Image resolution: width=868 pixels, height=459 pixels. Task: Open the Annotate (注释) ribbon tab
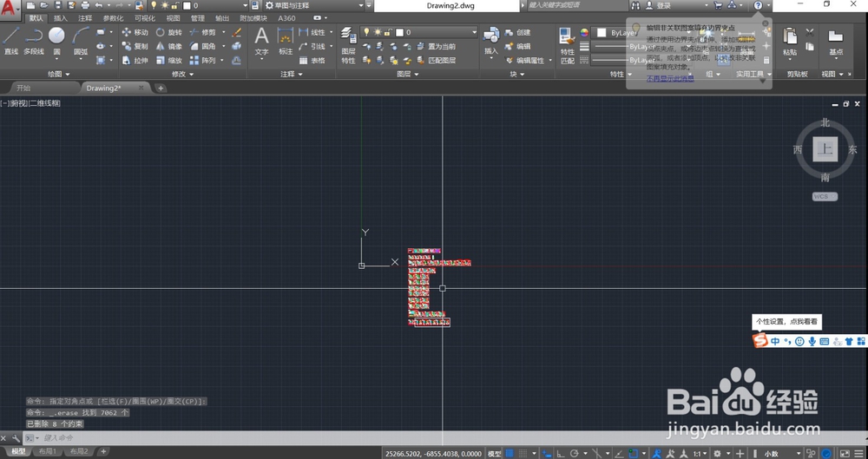pos(85,18)
